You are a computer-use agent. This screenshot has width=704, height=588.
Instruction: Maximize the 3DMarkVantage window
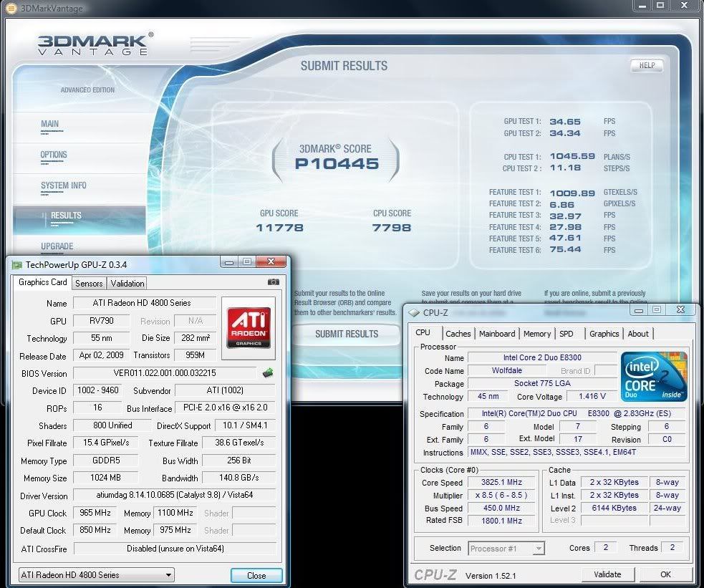click(660, 6)
